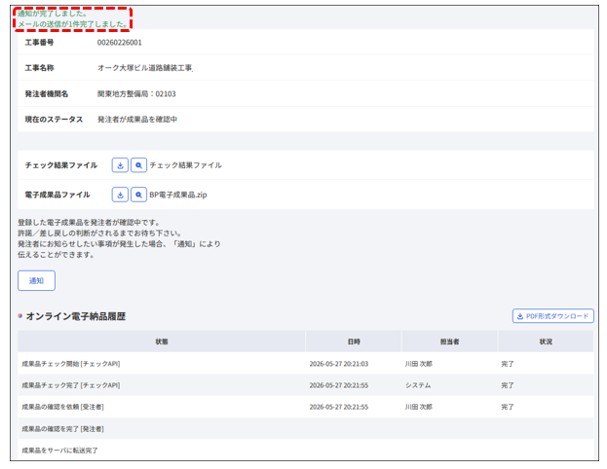Select the 状況 column header
607x469 pixels.
545,341
